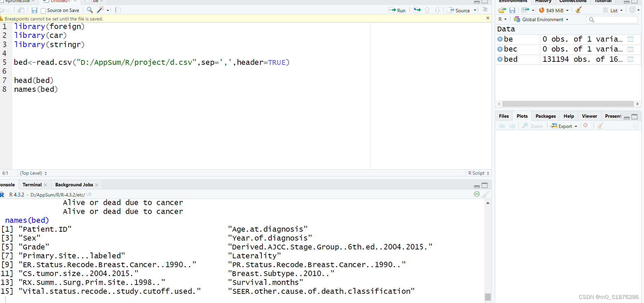Click the code tools magic wand icon
The height and width of the screenshot is (303, 644).
[x=100, y=10]
